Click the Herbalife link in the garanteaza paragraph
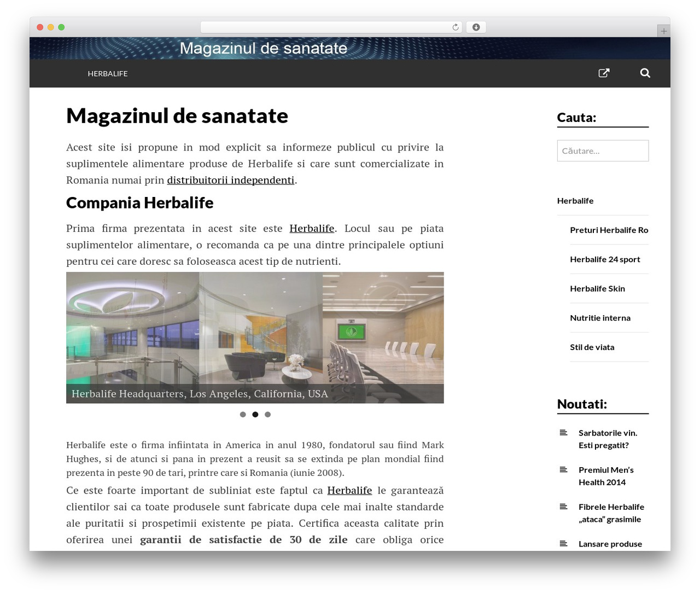 click(x=349, y=490)
